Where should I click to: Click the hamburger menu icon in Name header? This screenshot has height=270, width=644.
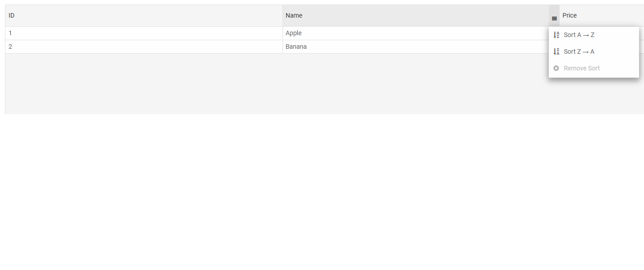[x=554, y=19]
